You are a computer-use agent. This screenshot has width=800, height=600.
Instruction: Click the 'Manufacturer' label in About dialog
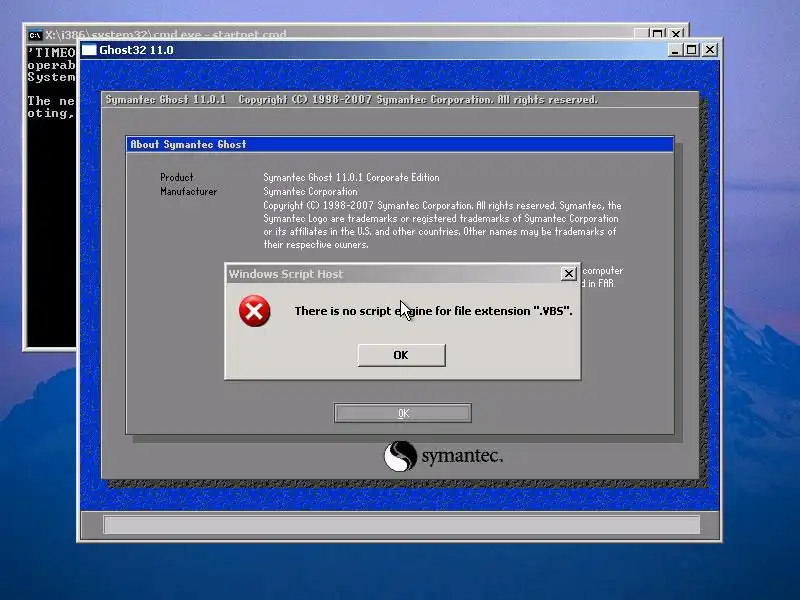pos(188,191)
